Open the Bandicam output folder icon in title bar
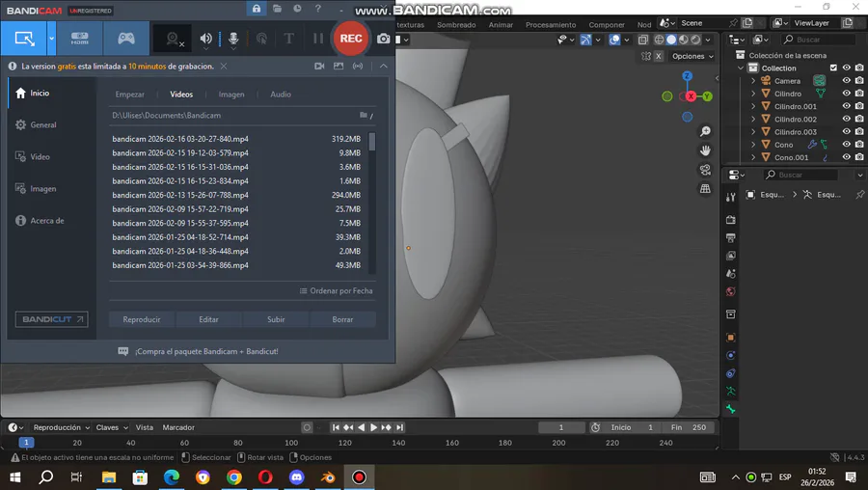868x490 pixels. 277,9
